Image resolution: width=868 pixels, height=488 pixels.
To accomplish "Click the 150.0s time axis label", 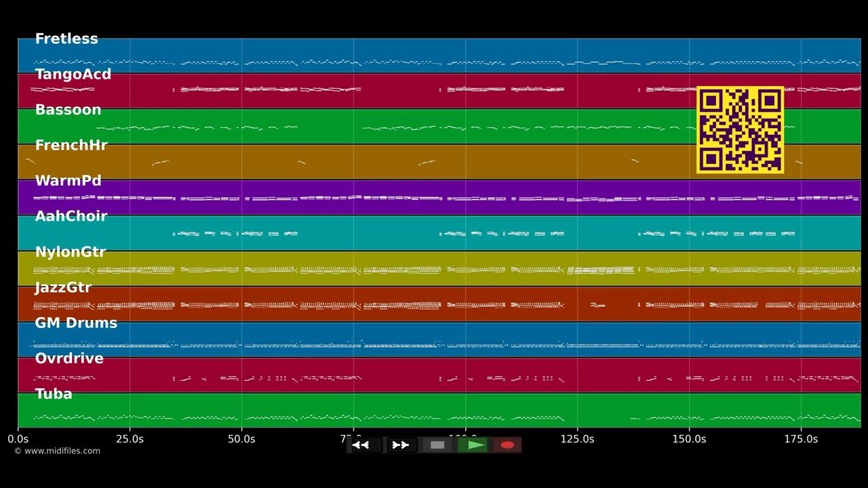I will click(689, 439).
